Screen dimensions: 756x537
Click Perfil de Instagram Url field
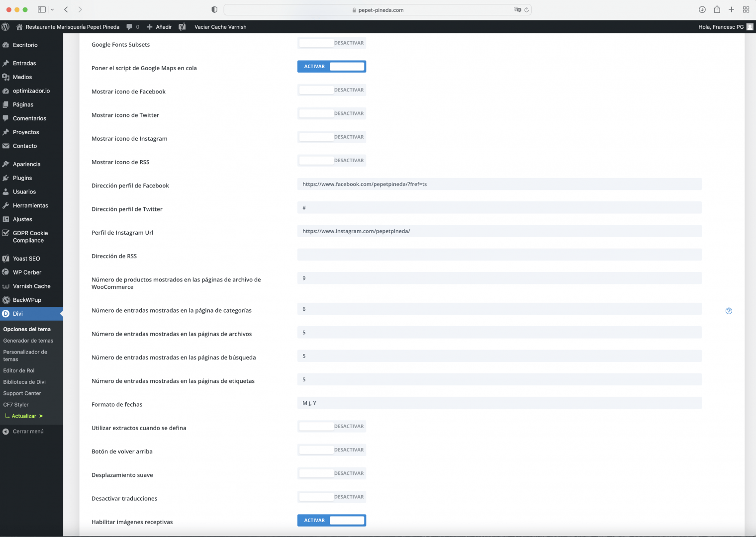click(x=499, y=231)
